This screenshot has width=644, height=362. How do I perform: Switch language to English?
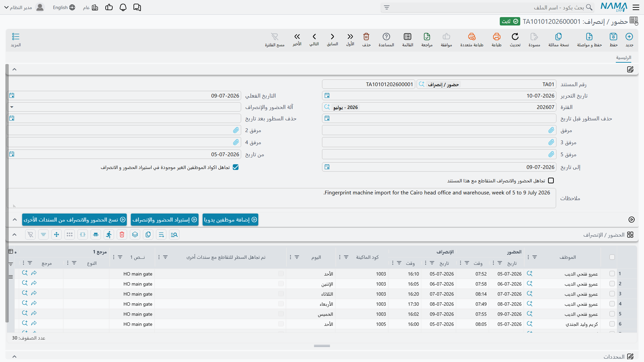[64, 7]
